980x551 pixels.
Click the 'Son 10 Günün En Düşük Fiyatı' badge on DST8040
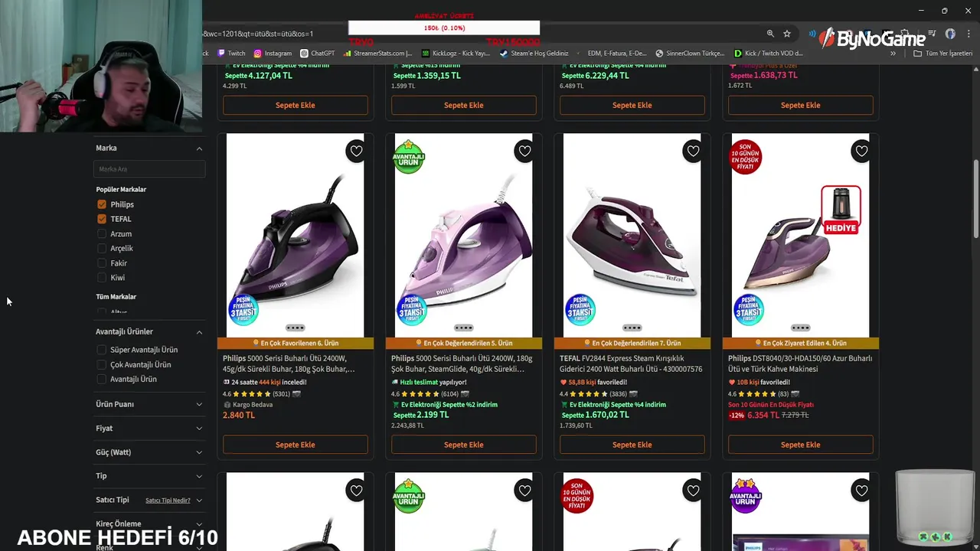point(746,156)
